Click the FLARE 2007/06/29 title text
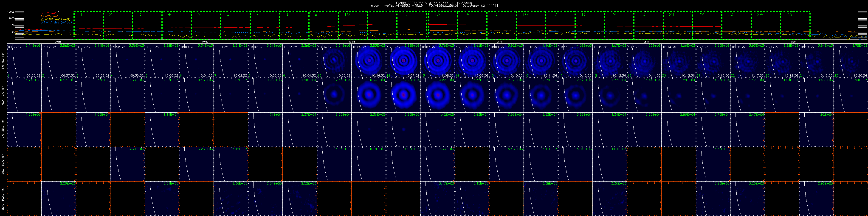 click(x=434, y=3)
